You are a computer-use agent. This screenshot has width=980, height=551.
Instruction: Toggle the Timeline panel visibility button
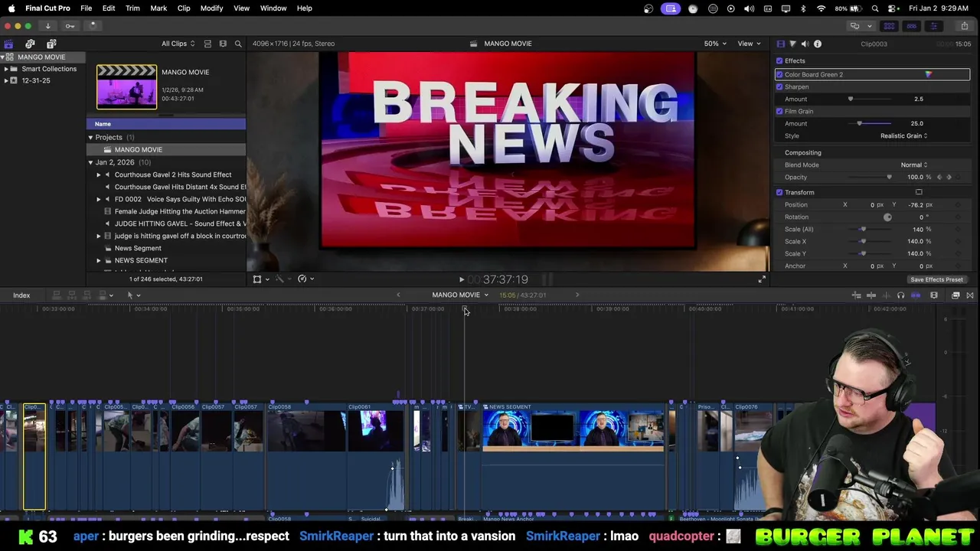[x=911, y=26]
